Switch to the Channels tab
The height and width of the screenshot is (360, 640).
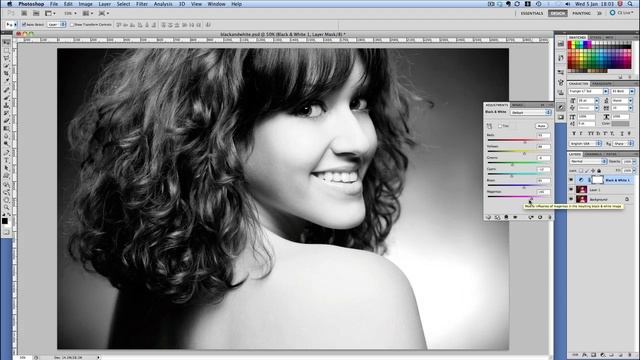(593, 154)
